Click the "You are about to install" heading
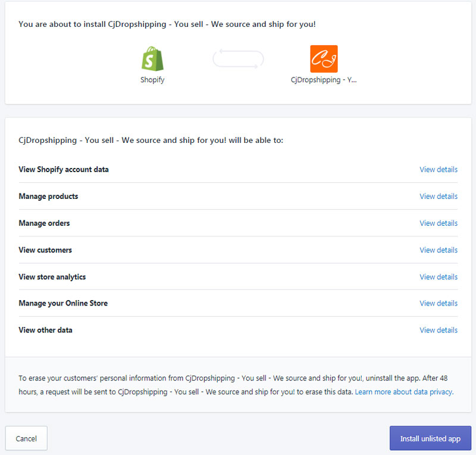Image resolution: width=476 pixels, height=455 pixels. 167,24
